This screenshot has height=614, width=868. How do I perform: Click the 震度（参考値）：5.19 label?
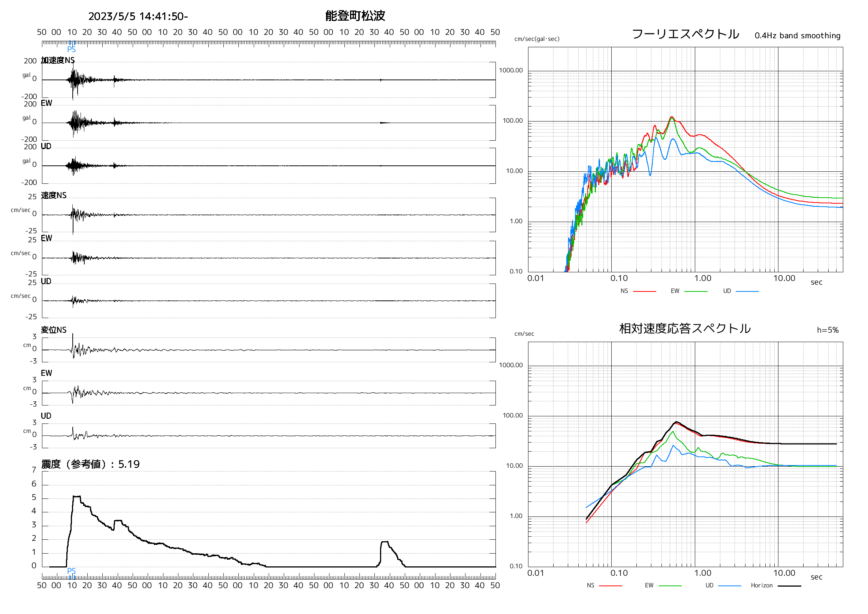coord(90,464)
